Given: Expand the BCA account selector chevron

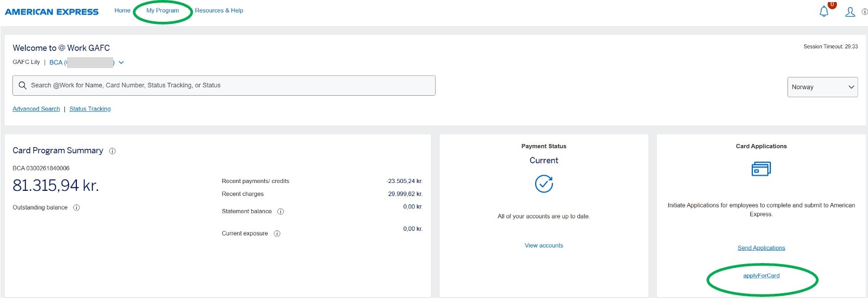Looking at the screenshot, I should tap(121, 62).
